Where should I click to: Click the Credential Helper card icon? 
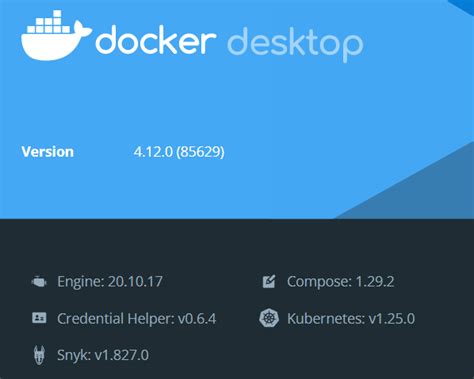pyautogui.click(x=39, y=318)
